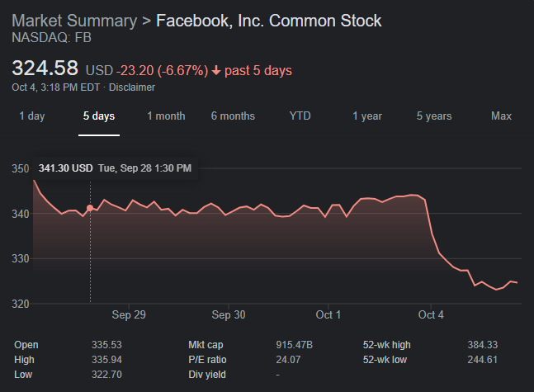This screenshot has width=534, height=392.
Task: Select the YTD range tab
Action: pos(300,116)
